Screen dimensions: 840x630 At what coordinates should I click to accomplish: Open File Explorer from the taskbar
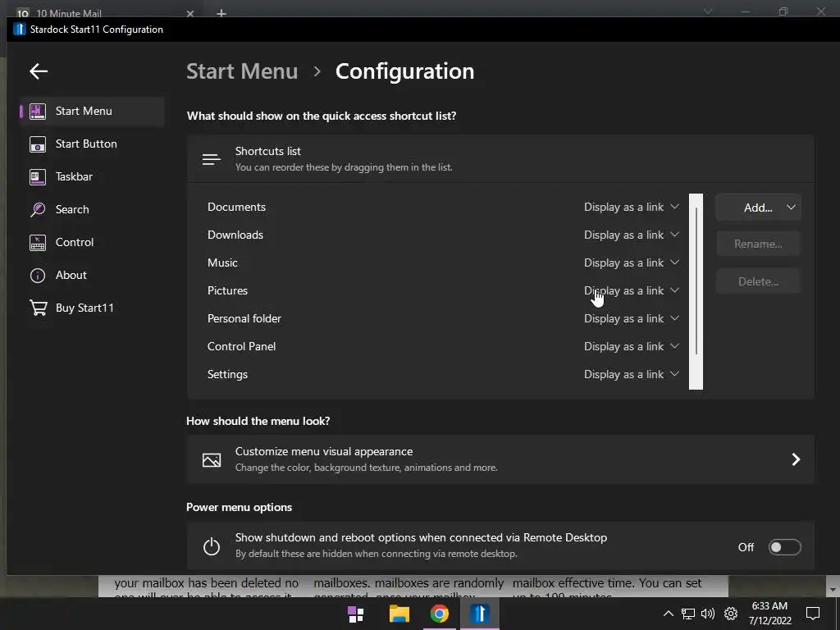coord(399,614)
